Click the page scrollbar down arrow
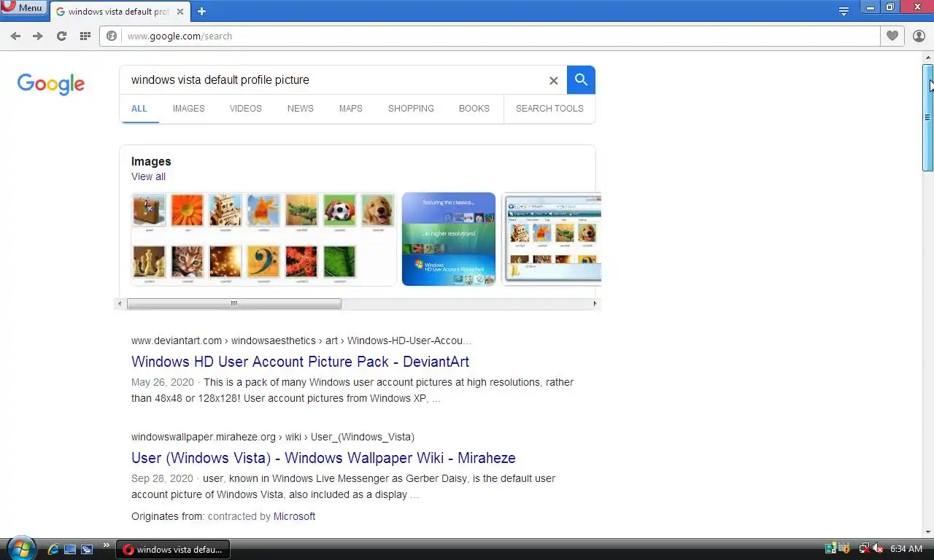Screen dimensions: 934x560 pyautogui.click(x=928, y=532)
